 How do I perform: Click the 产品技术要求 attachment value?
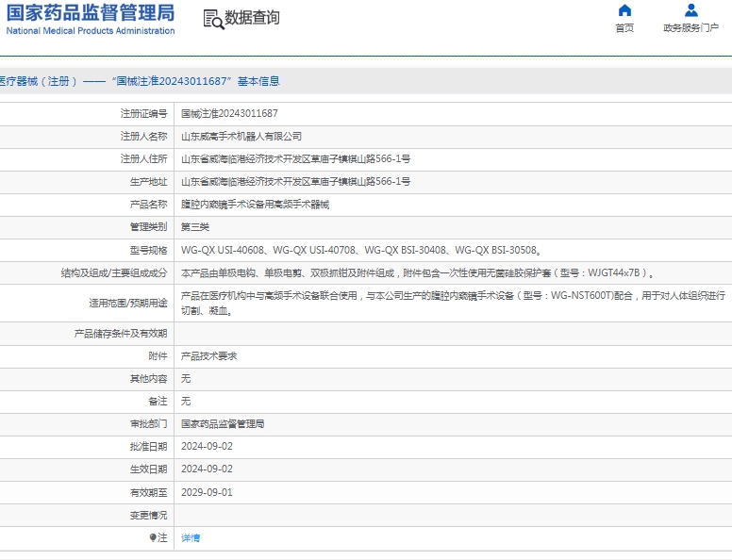(x=208, y=356)
